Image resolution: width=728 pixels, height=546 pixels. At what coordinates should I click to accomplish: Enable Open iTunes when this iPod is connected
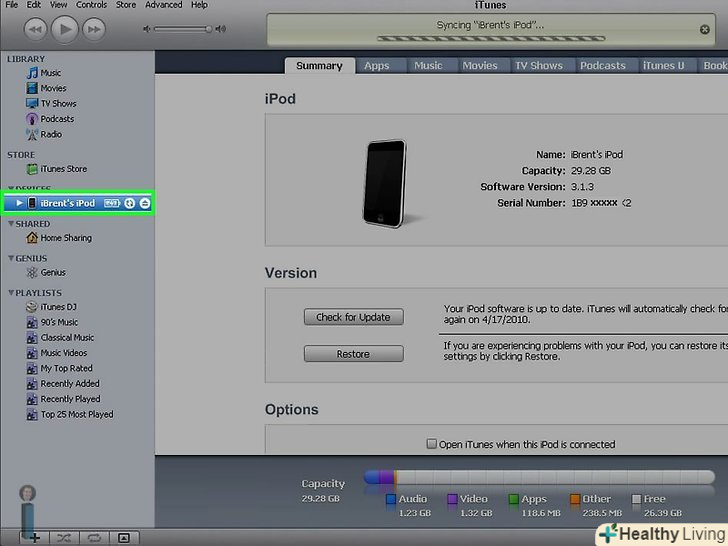pyautogui.click(x=431, y=444)
